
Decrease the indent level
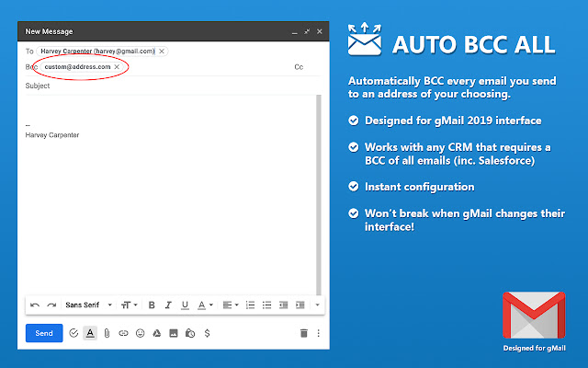pos(284,305)
